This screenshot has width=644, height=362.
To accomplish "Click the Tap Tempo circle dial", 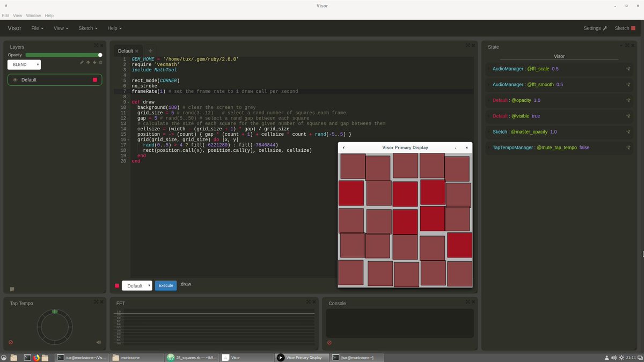I will 55,326.
